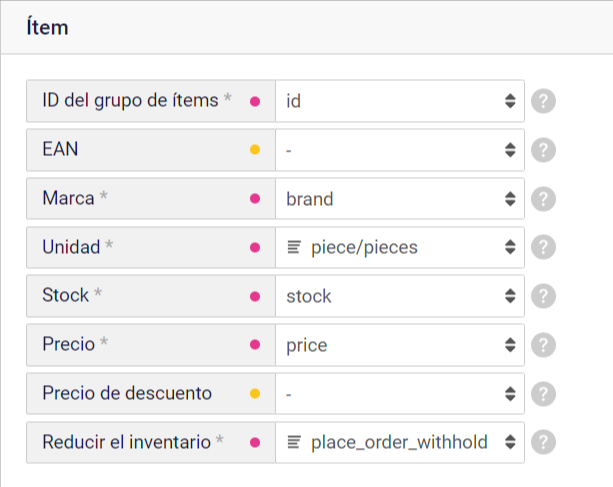Expand the EAN mapping dropdown
The height and width of the screenshot is (487, 613).
399,150
